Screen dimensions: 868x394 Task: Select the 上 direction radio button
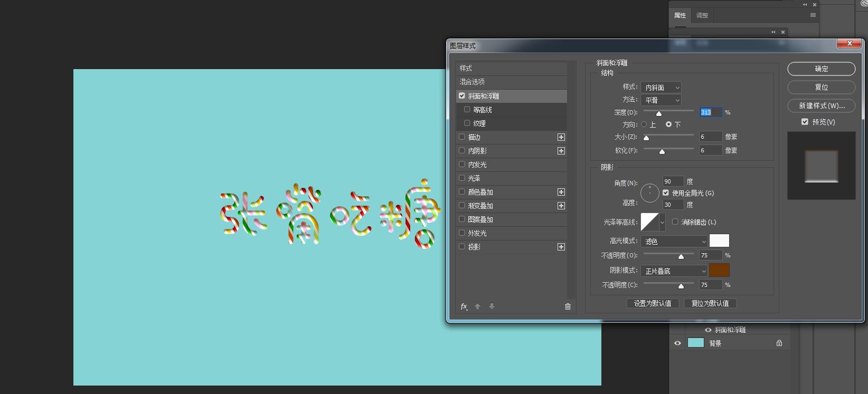[x=644, y=124]
